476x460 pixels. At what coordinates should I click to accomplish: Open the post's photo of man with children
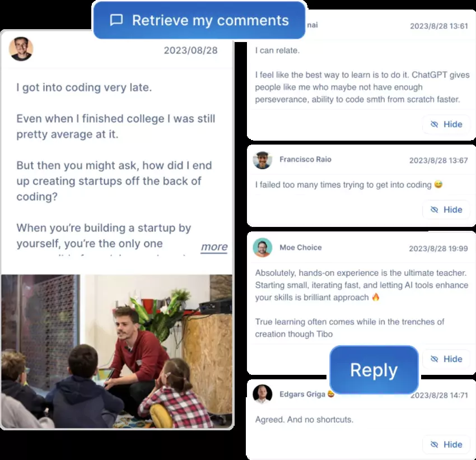117,351
